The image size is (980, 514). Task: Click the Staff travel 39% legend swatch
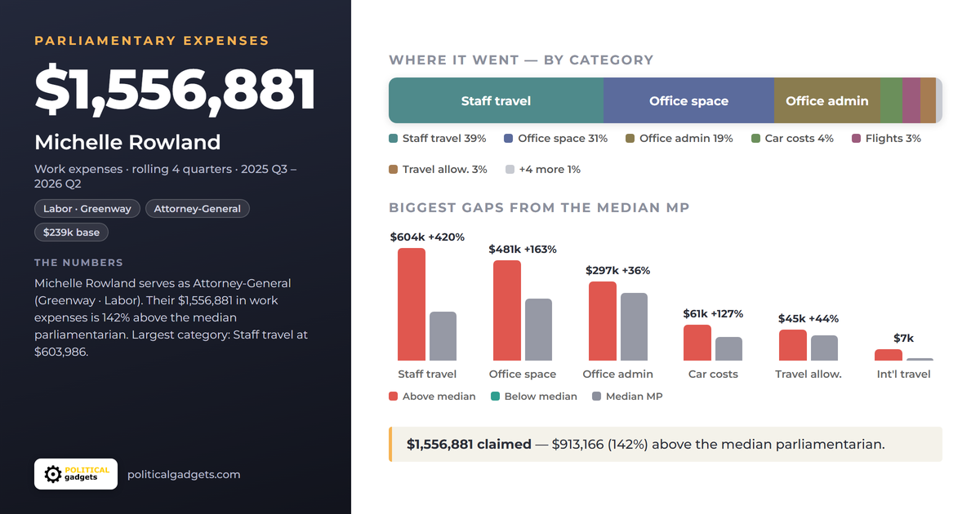click(394, 139)
